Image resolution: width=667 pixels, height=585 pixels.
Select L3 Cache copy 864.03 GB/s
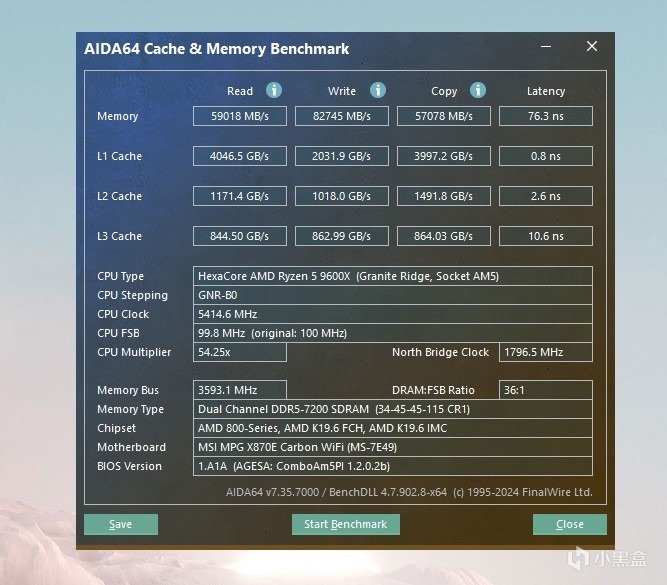point(444,236)
